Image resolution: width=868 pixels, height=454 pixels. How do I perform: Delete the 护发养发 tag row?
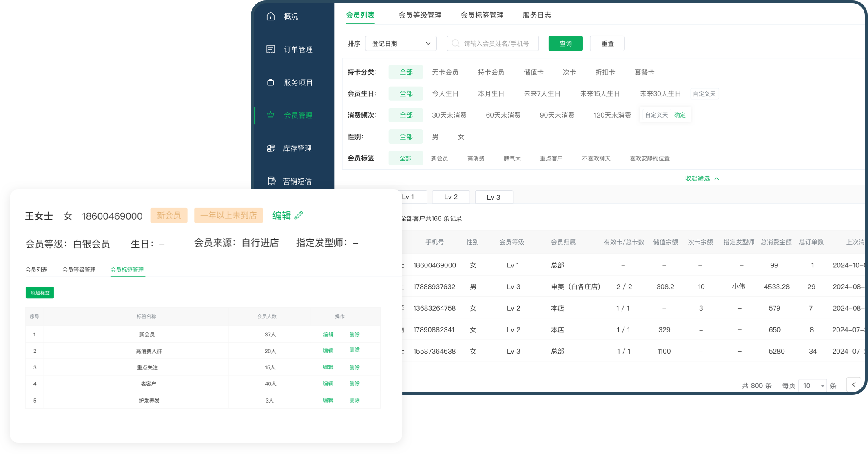[354, 400]
